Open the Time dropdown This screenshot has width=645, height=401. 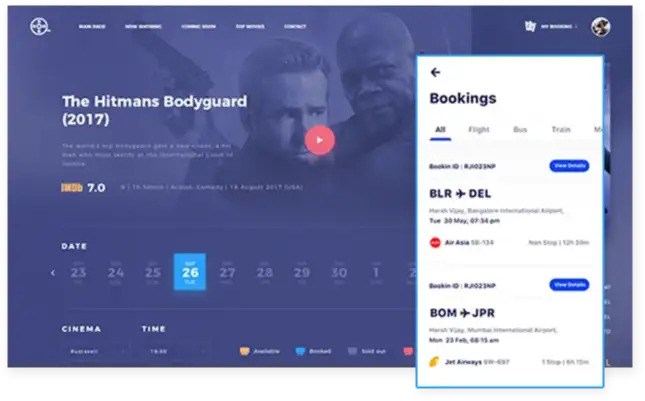click(x=177, y=351)
